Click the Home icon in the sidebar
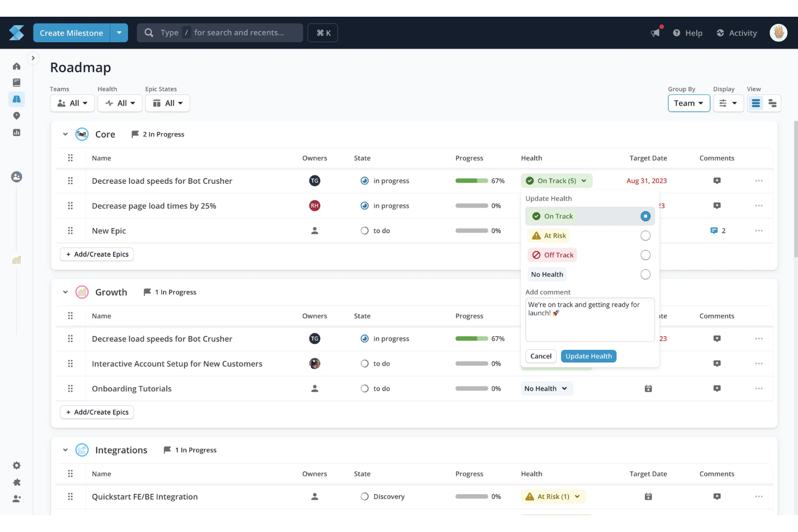The height and width of the screenshot is (532, 798). [17, 66]
